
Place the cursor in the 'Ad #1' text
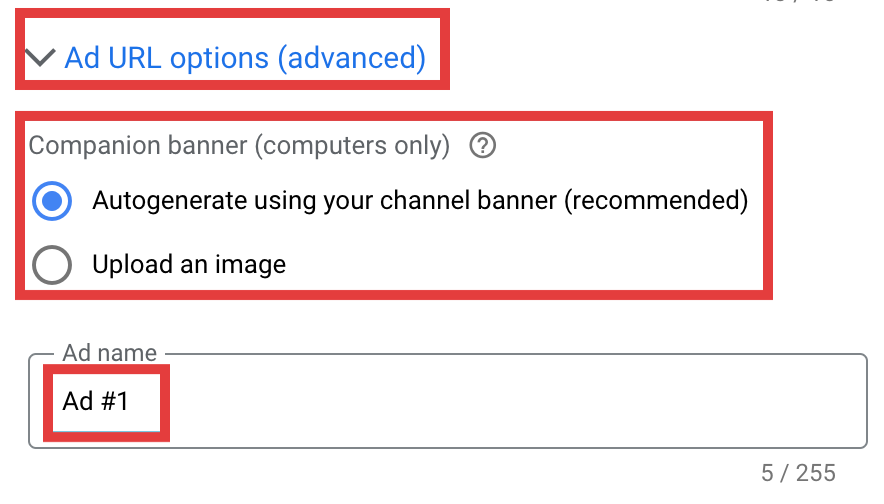(95, 401)
